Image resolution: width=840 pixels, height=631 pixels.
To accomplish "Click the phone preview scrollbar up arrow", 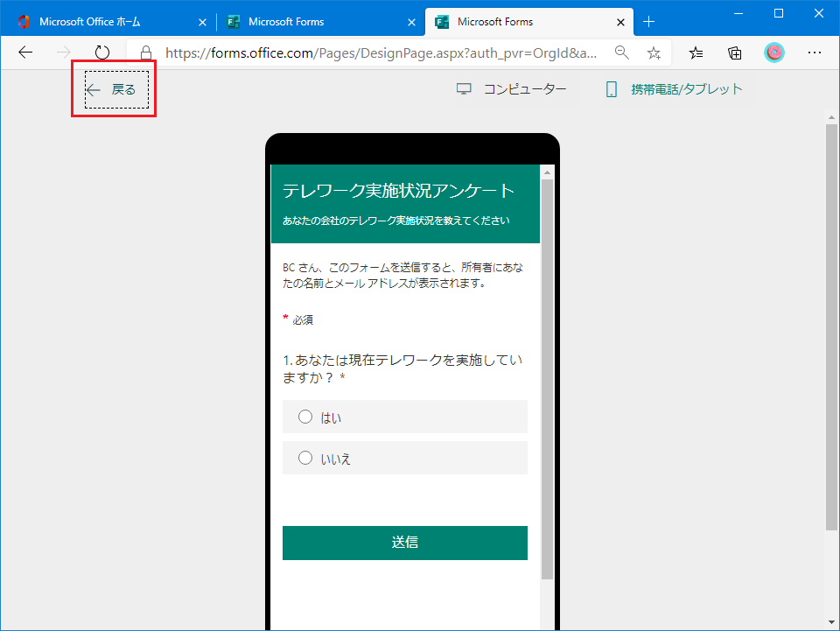I will coord(547,172).
